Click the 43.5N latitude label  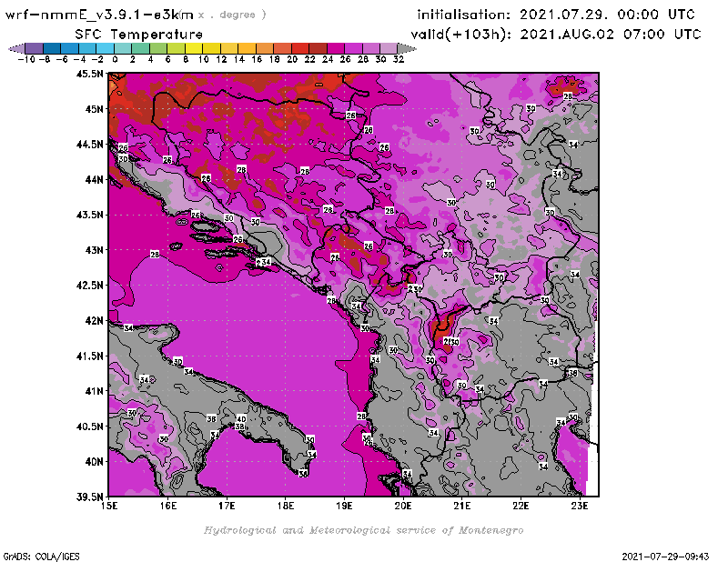tap(89, 215)
